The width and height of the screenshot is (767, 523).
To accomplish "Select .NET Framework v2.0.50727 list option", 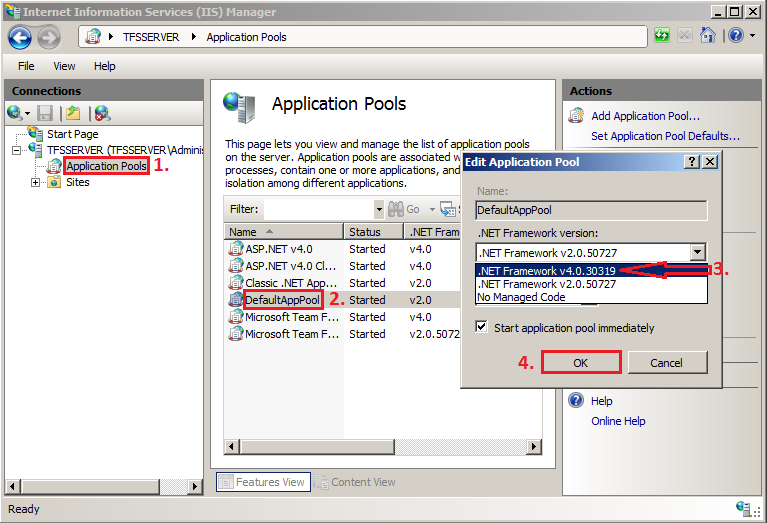I will pyautogui.click(x=591, y=284).
